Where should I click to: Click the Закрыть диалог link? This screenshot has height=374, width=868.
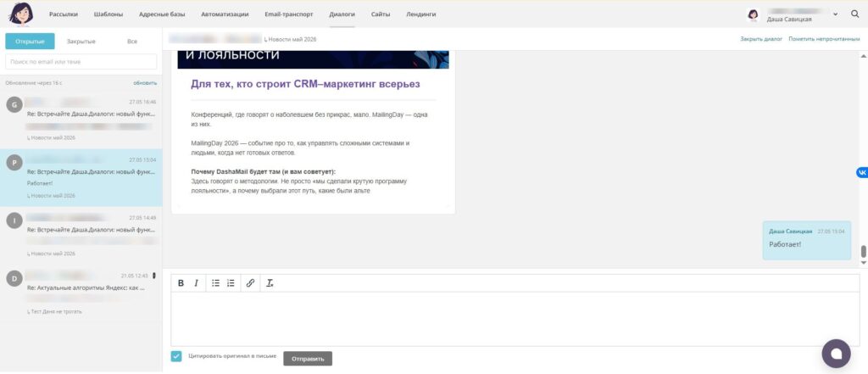click(x=761, y=39)
